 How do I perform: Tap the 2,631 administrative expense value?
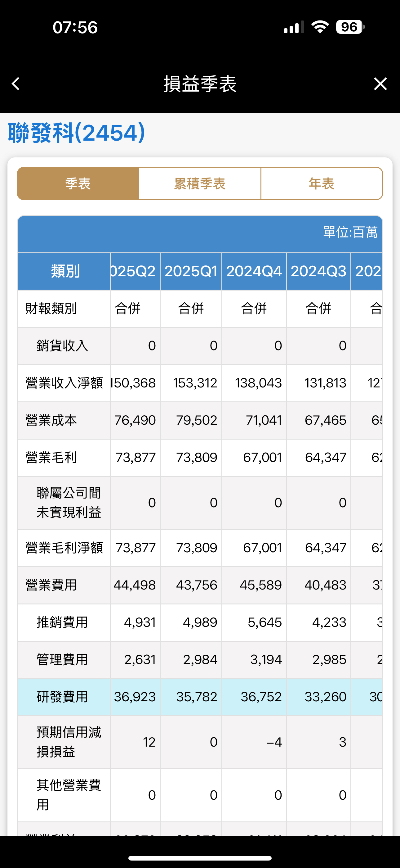140,660
